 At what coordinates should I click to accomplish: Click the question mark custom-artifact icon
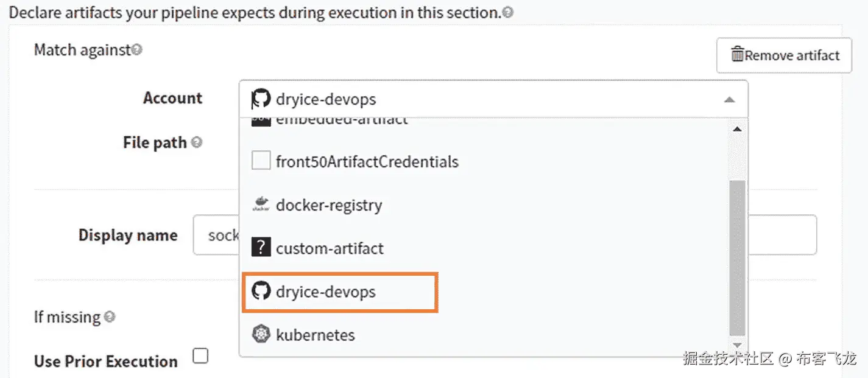tap(261, 248)
